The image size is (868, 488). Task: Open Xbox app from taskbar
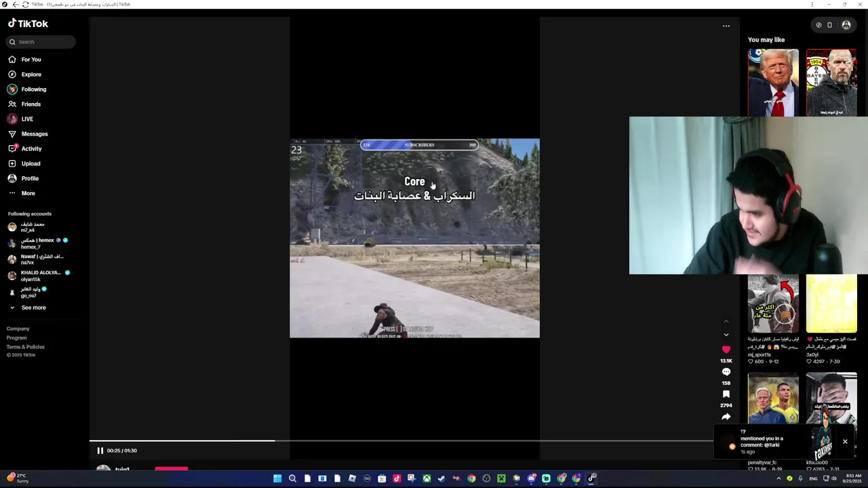[427, 479]
